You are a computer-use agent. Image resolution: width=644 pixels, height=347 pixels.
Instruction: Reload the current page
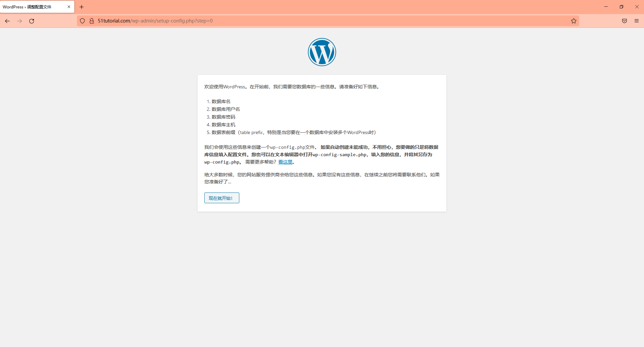coord(32,21)
